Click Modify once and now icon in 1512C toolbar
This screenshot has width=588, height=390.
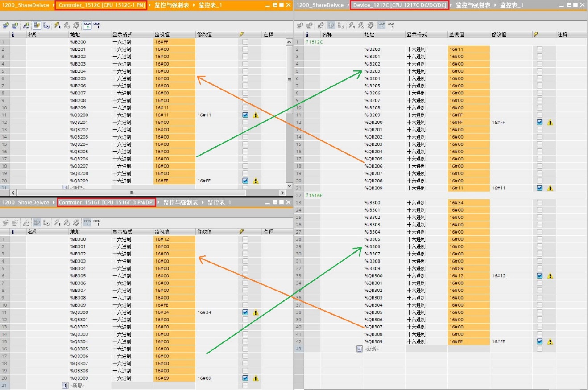click(x=58, y=25)
